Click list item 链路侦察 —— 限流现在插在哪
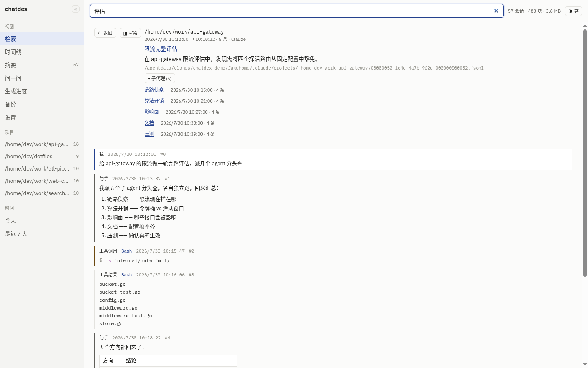 [x=142, y=199]
